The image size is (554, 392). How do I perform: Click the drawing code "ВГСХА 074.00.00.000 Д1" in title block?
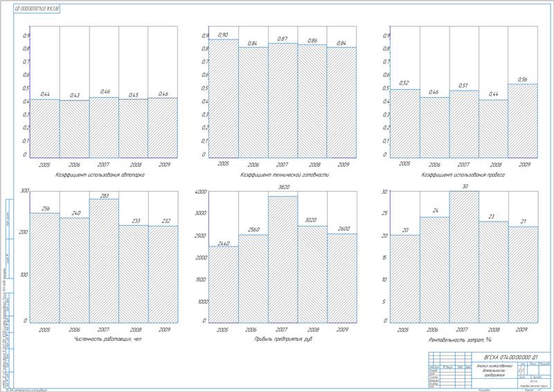(x=512, y=357)
